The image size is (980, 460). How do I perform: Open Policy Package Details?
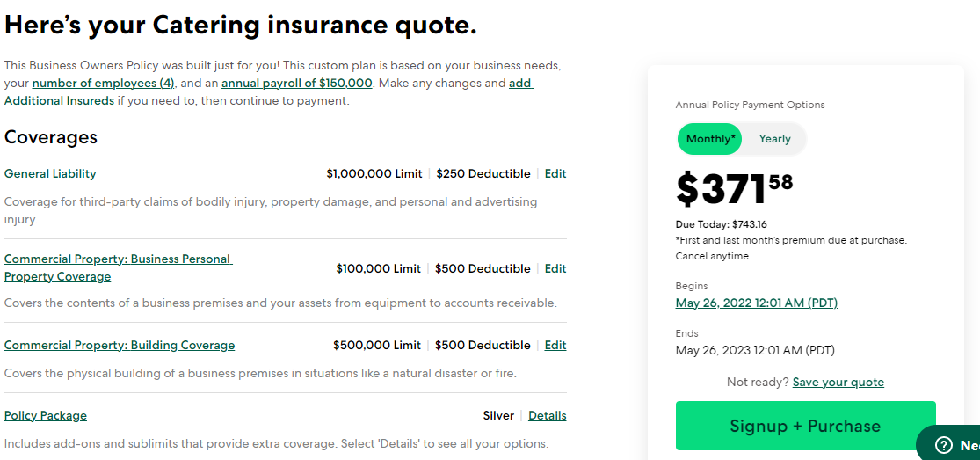547,416
